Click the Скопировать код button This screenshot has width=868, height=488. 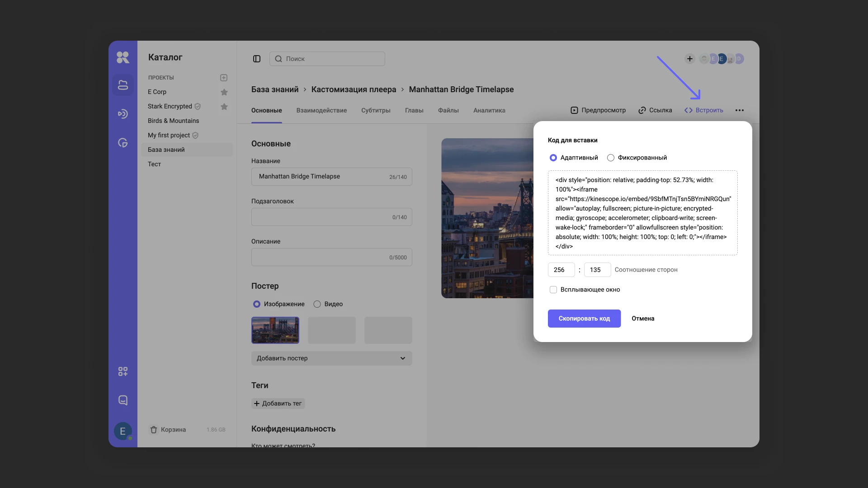coord(584,319)
